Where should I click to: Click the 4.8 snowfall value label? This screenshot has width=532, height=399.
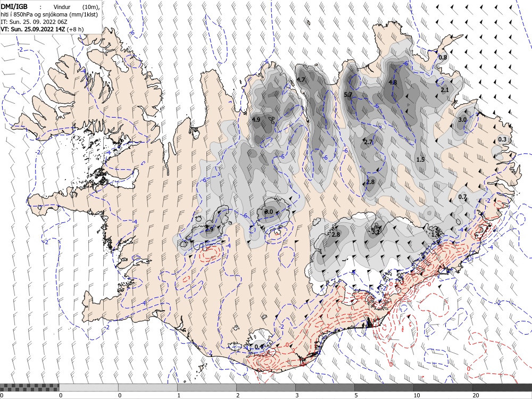pyautogui.click(x=393, y=82)
